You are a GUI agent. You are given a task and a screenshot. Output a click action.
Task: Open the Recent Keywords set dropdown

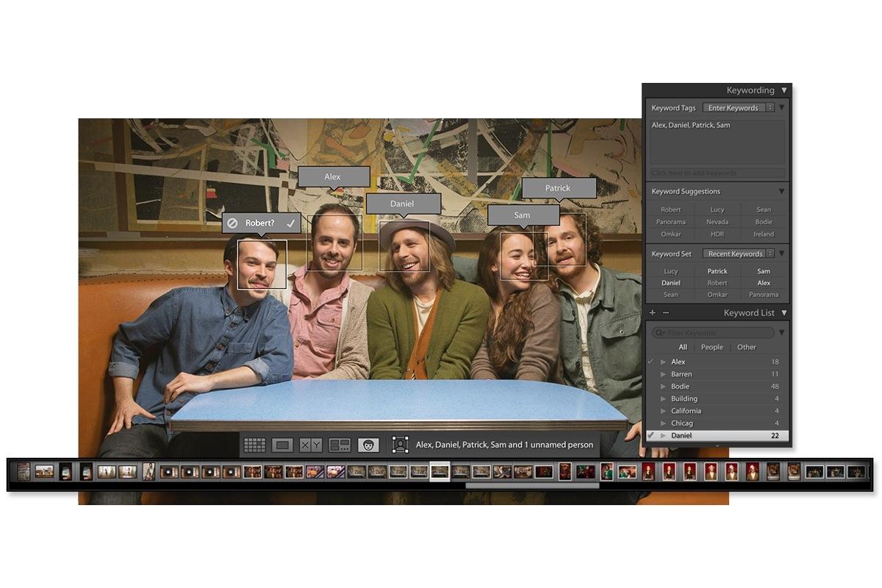pos(738,254)
